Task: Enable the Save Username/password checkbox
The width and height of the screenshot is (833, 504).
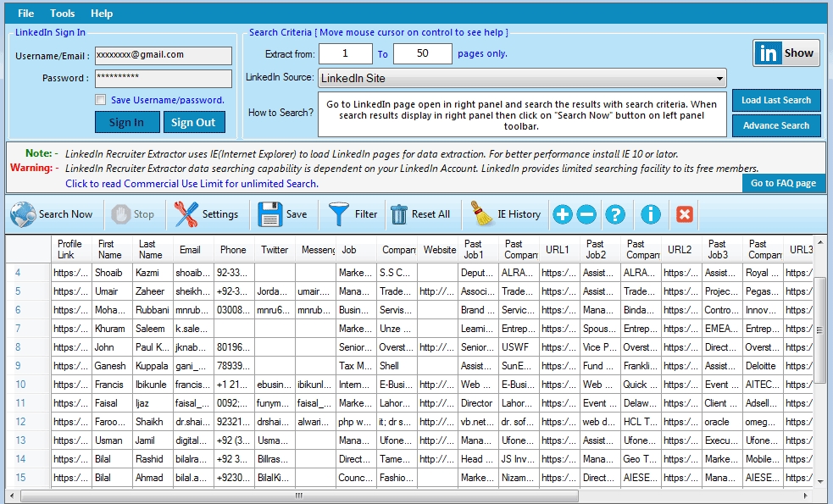Action: point(101,100)
